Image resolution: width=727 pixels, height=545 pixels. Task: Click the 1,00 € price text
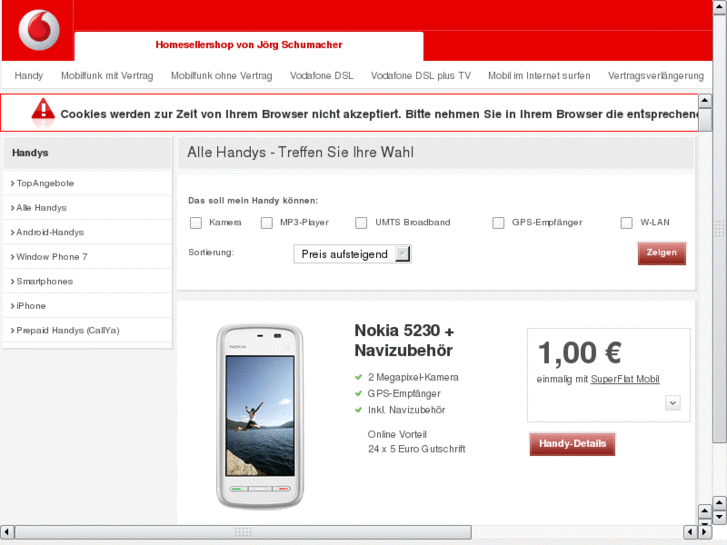[580, 353]
